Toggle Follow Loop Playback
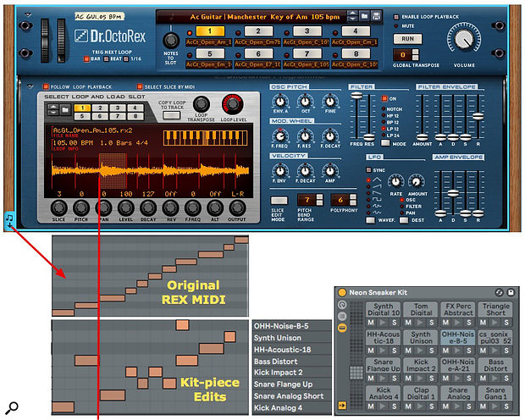This screenshot has height=420, width=525. (x=46, y=86)
